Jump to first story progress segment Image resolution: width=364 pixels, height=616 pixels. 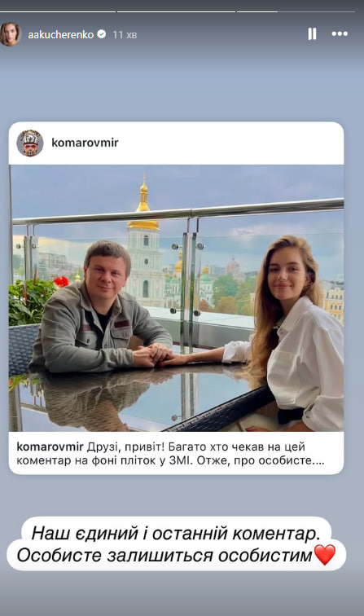pyautogui.click(x=58, y=11)
